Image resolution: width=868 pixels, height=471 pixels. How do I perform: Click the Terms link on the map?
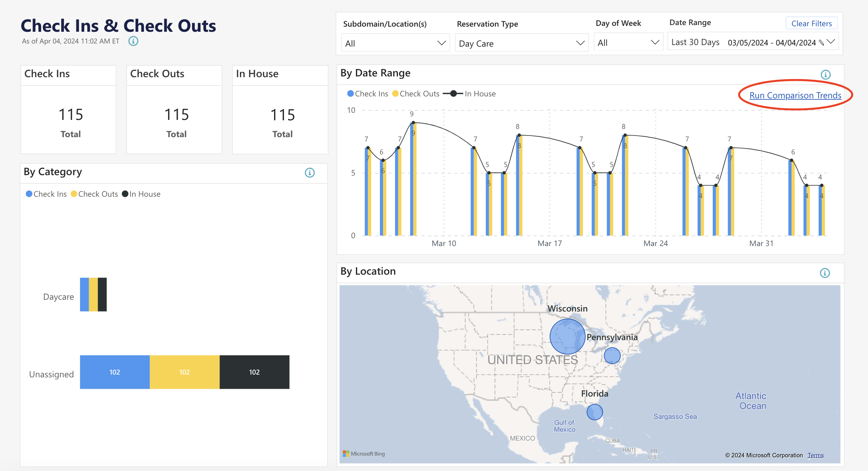point(816,455)
